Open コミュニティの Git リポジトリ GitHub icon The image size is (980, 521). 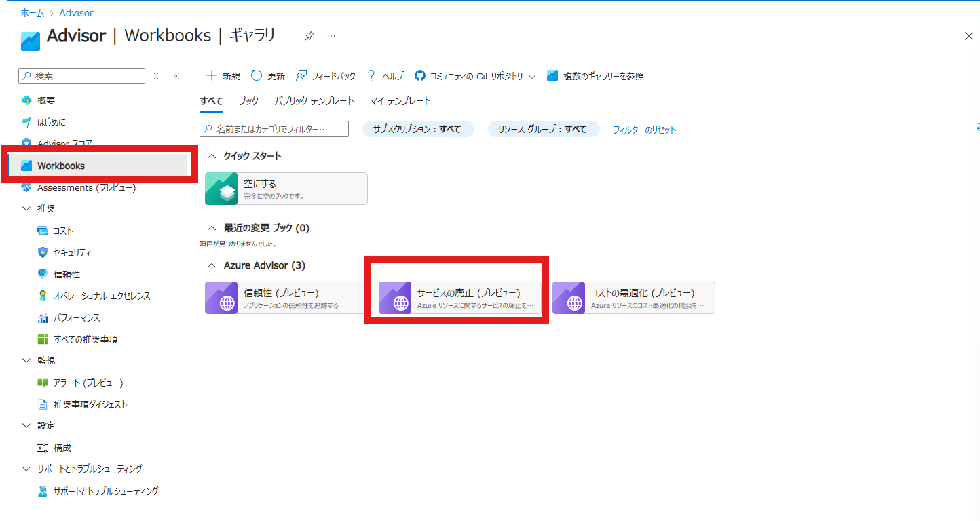[420, 76]
